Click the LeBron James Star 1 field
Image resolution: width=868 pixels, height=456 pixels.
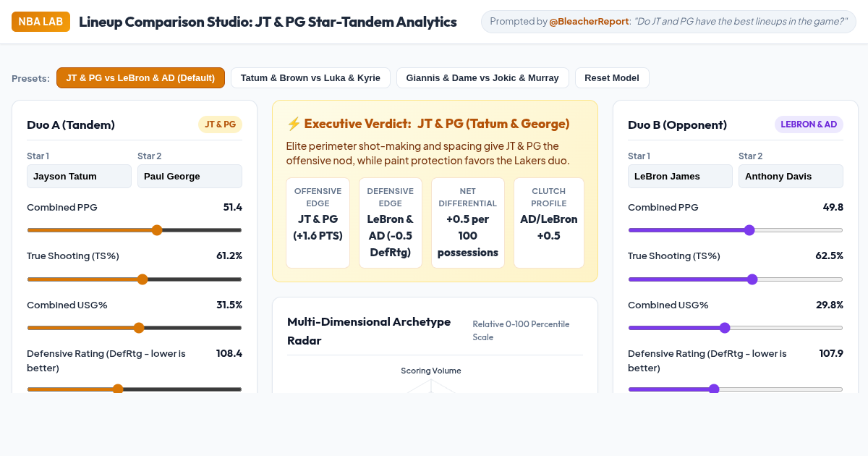[x=680, y=177]
